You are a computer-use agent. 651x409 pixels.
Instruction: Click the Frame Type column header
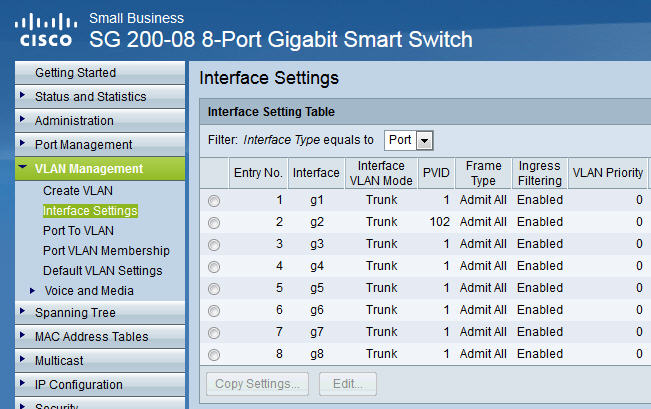coord(483,173)
